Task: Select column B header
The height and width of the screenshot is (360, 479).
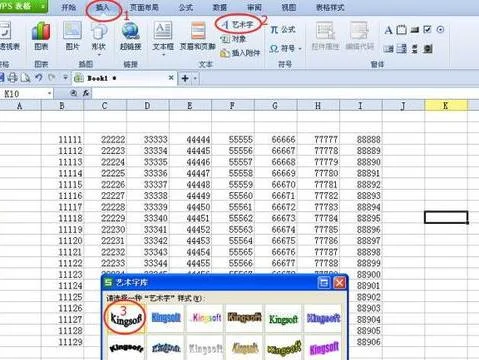Action: coord(62,106)
